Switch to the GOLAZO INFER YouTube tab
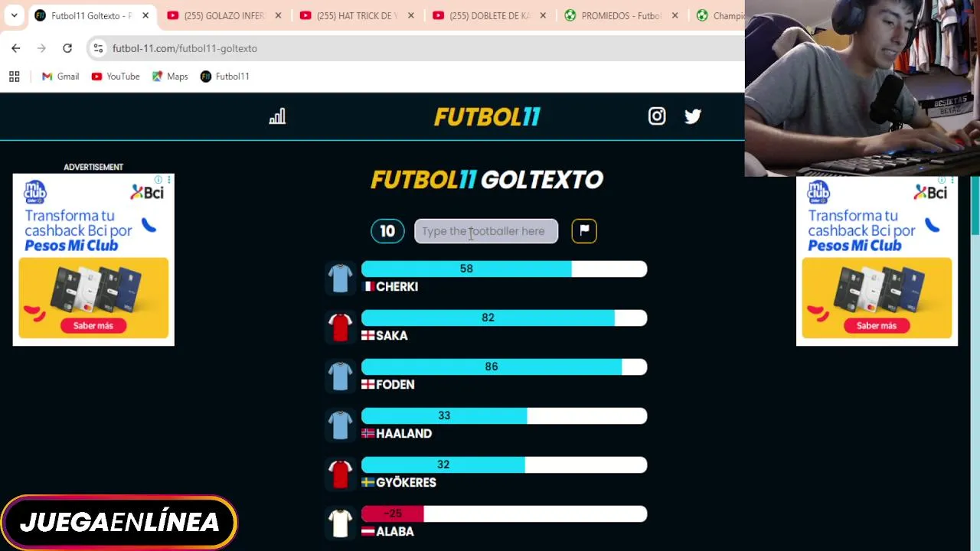Image resolution: width=980 pixels, height=551 pixels. pyautogui.click(x=225, y=15)
